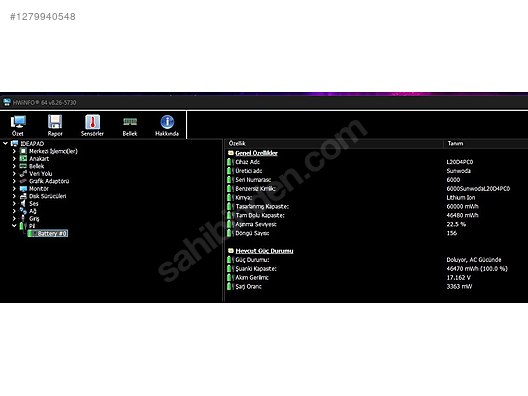
Task: Click the Veri Yolu bus icon
Action: pyautogui.click(x=23, y=173)
